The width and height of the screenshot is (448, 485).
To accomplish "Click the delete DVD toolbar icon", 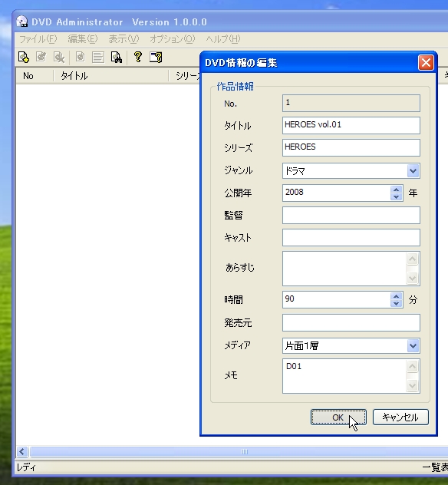I will (x=59, y=58).
